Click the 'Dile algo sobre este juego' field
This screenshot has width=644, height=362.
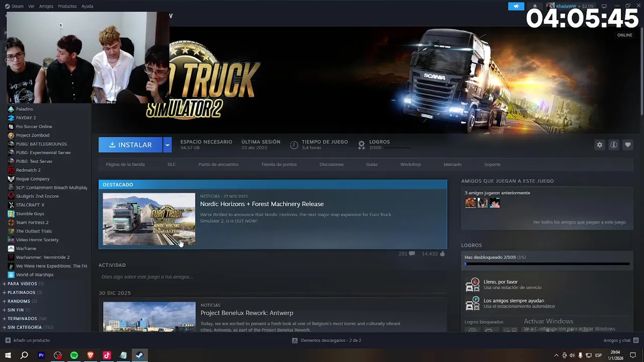(x=147, y=277)
